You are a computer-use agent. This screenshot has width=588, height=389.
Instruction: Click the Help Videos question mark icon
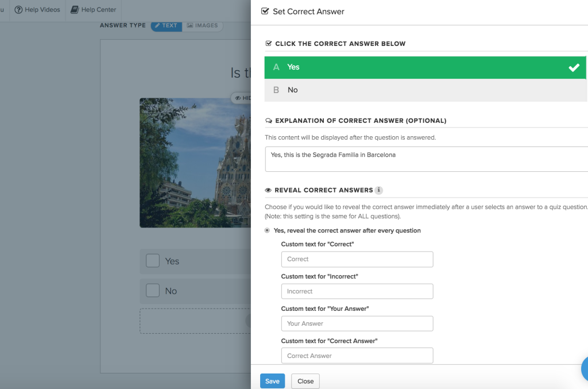(18, 10)
